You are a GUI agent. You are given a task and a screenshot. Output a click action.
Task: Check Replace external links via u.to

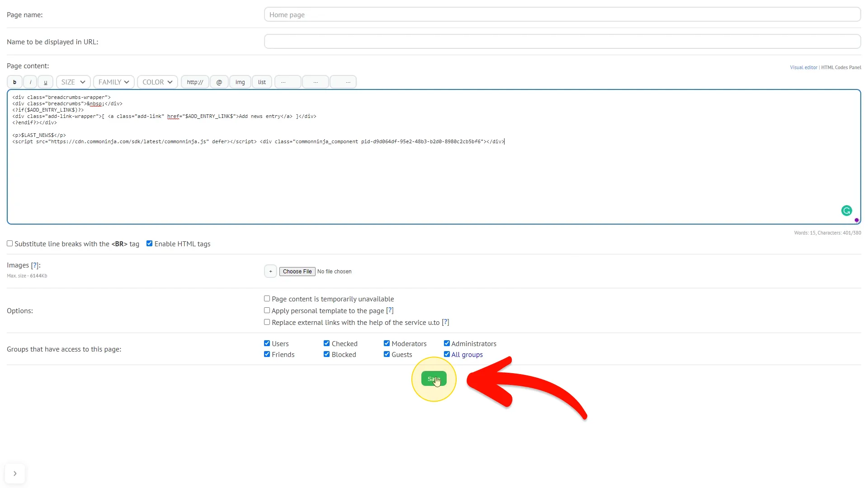267,322
